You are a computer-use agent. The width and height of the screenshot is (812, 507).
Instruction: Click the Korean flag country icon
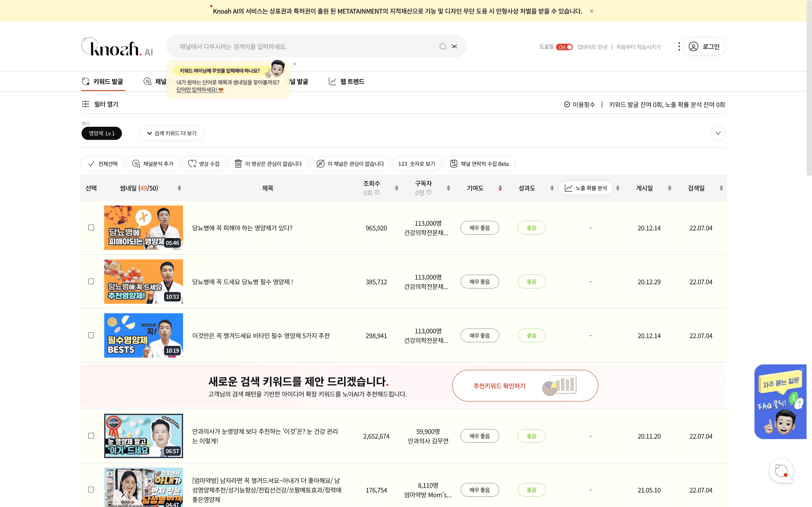click(454, 46)
